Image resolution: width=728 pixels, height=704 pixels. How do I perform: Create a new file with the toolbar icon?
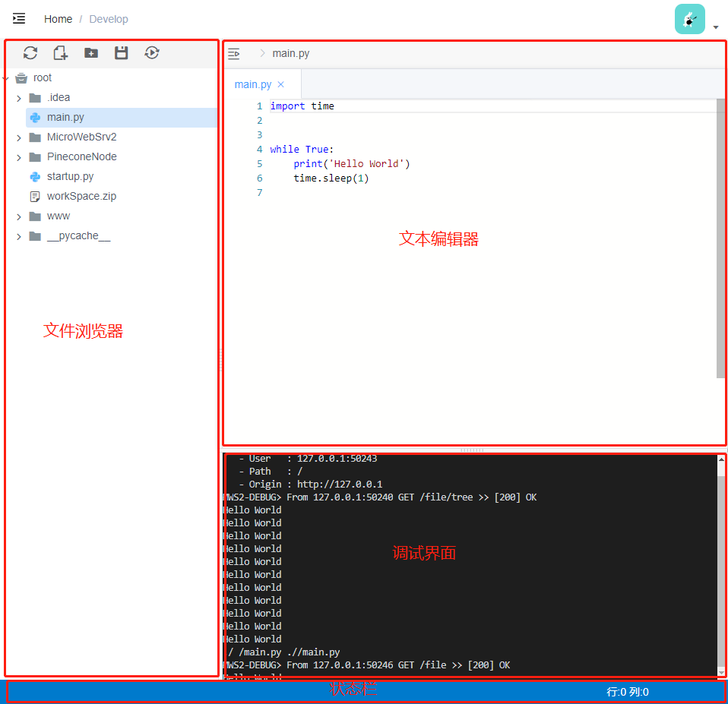click(x=60, y=53)
